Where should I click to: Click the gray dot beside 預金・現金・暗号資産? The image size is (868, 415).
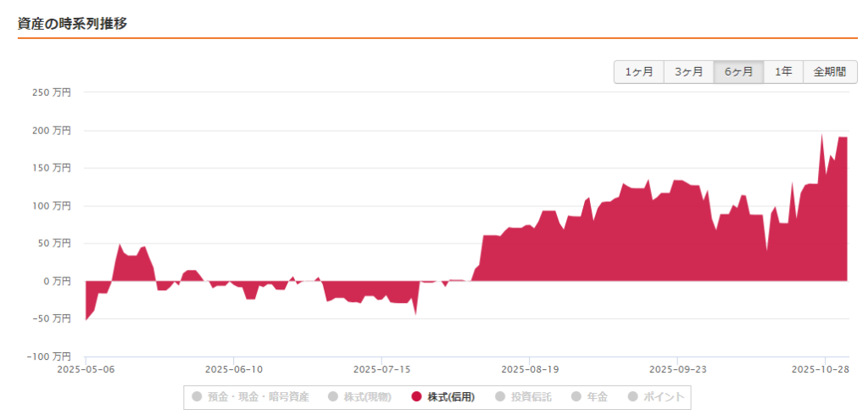198,396
